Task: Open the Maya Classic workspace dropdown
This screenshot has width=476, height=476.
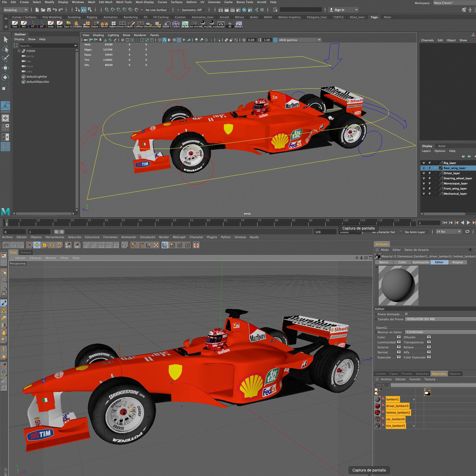Action: point(454,3)
